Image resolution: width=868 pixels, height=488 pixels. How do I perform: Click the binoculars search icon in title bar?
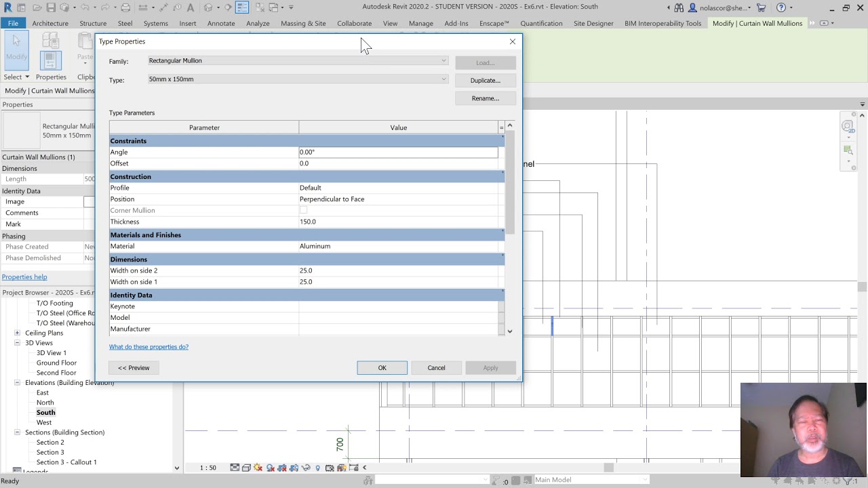coord(679,7)
